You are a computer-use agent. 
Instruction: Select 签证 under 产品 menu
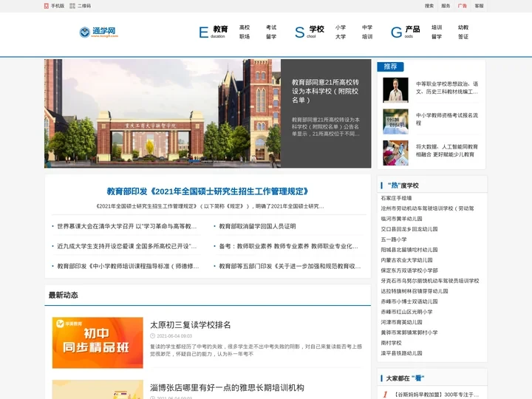pyautogui.click(x=463, y=36)
